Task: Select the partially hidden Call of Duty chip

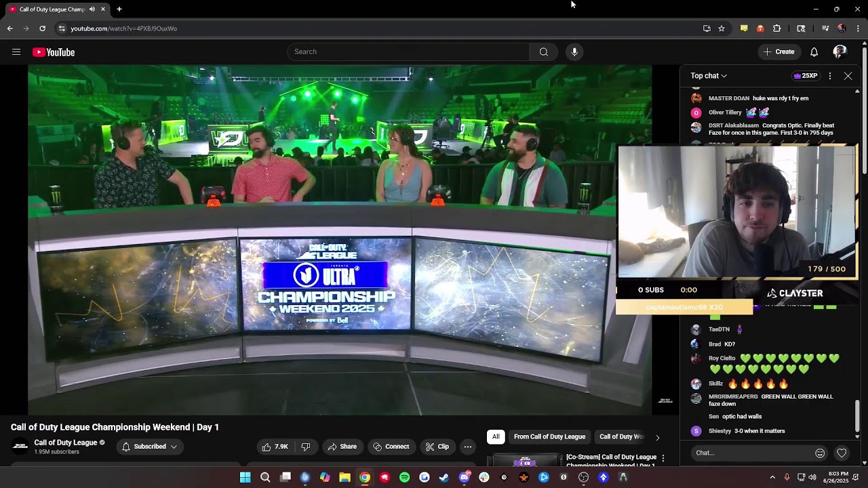Action: 620,437
